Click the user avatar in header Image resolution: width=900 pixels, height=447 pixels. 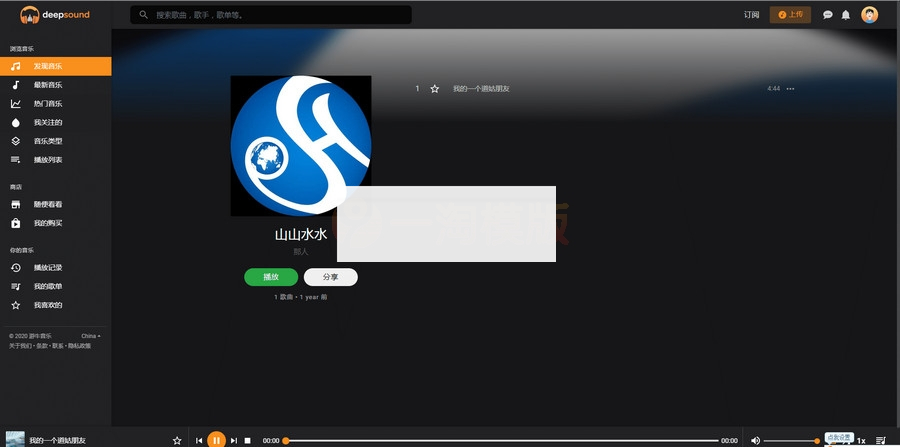pyautogui.click(x=870, y=15)
